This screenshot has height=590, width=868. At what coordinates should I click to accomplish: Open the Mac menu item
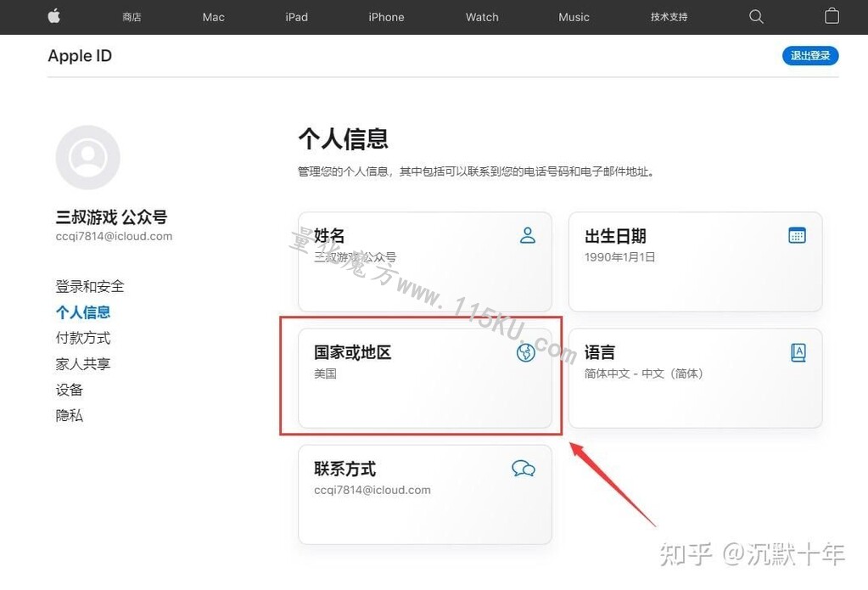(x=214, y=17)
